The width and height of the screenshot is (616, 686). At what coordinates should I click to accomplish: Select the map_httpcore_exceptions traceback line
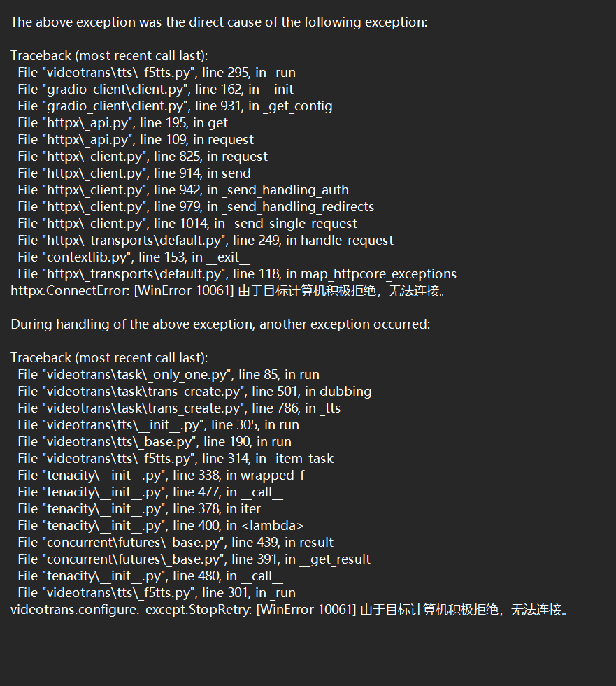click(x=237, y=273)
